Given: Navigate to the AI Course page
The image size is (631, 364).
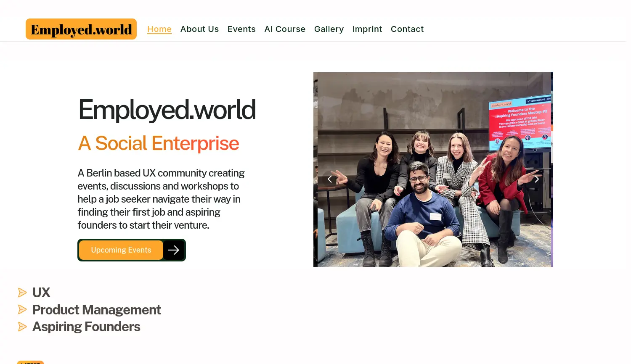Looking at the screenshot, I should point(285,29).
